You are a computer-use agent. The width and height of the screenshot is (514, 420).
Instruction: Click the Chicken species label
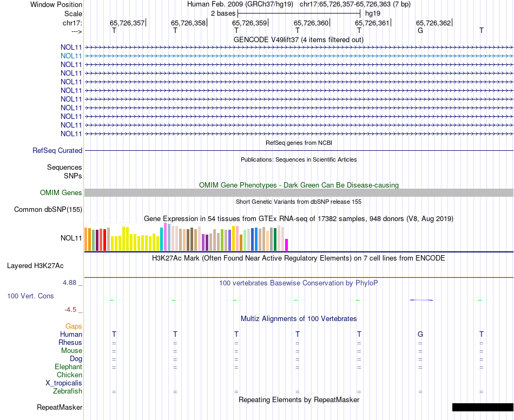click(x=69, y=375)
